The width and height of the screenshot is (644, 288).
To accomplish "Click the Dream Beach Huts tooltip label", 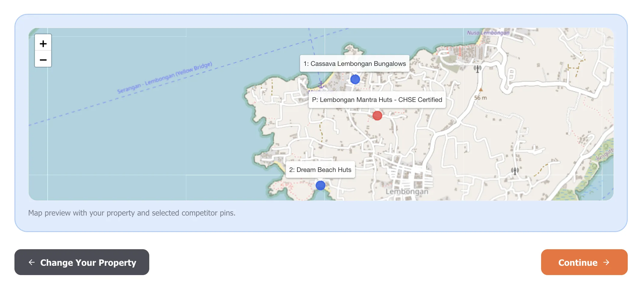I will 320,170.
